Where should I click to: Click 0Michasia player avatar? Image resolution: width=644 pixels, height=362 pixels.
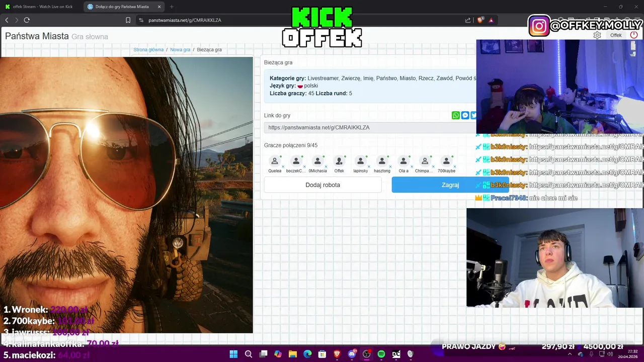[317, 161]
